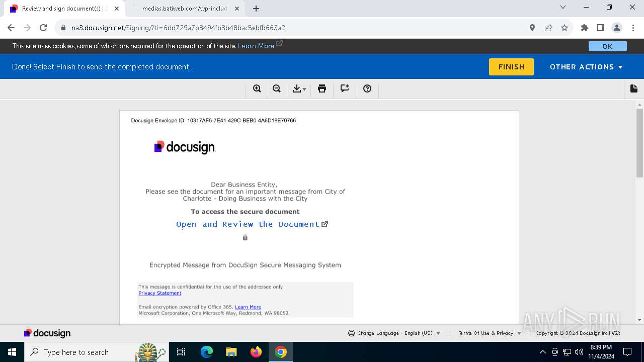Dismiss cookie notice with OK
This screenshot has height=362, width=644.
pyautogui.click(x=607, y=46)
